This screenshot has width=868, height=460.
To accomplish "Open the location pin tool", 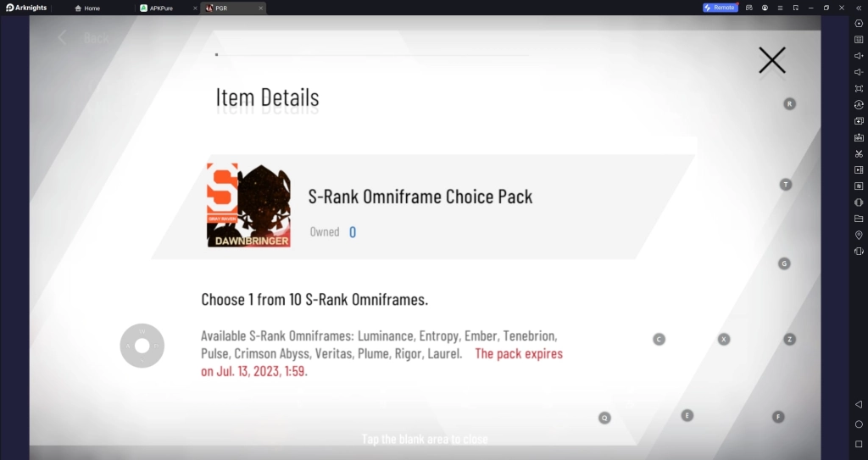I will 859,235.
